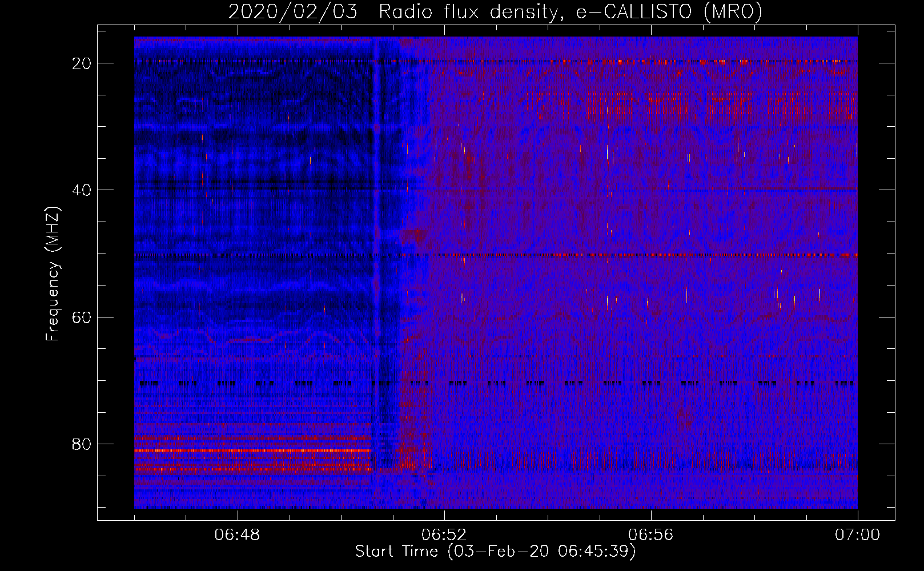Click the 'Frequency (MHZ)' y-axis label
Image resolution: width=924 pixels, height=571 pixels.
tap(53, 274)
